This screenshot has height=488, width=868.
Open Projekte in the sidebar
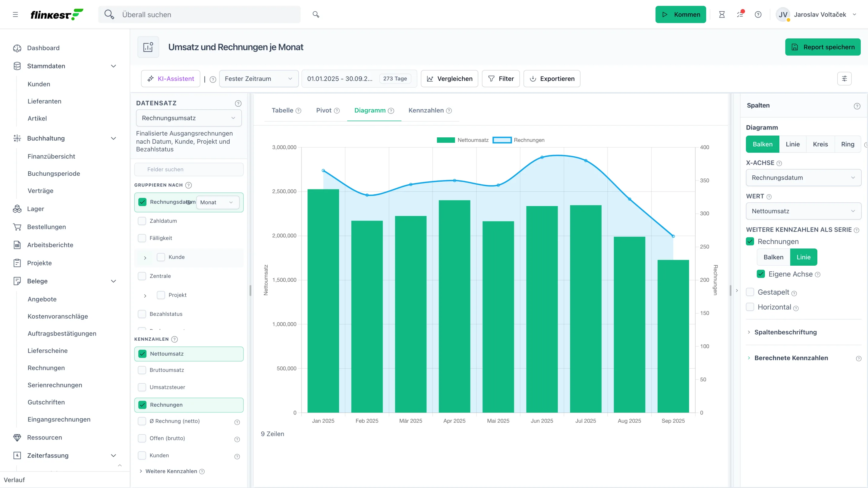point(39,263)
